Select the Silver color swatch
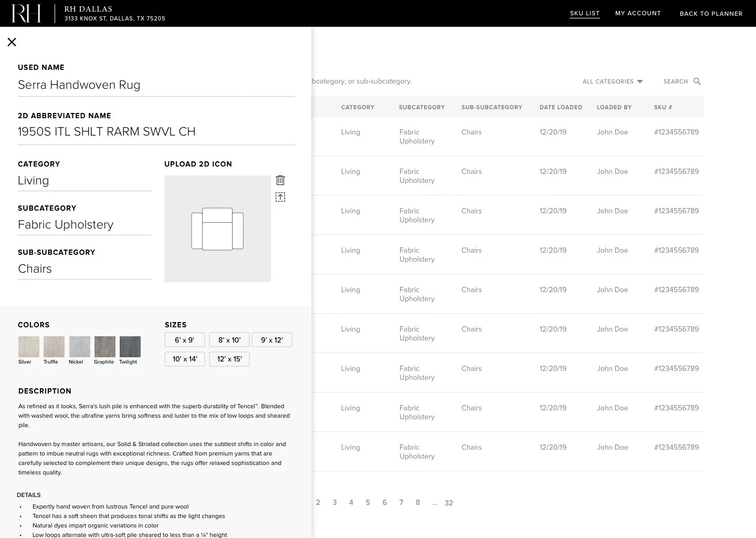 pyautogui.click(x=29, y=347)
